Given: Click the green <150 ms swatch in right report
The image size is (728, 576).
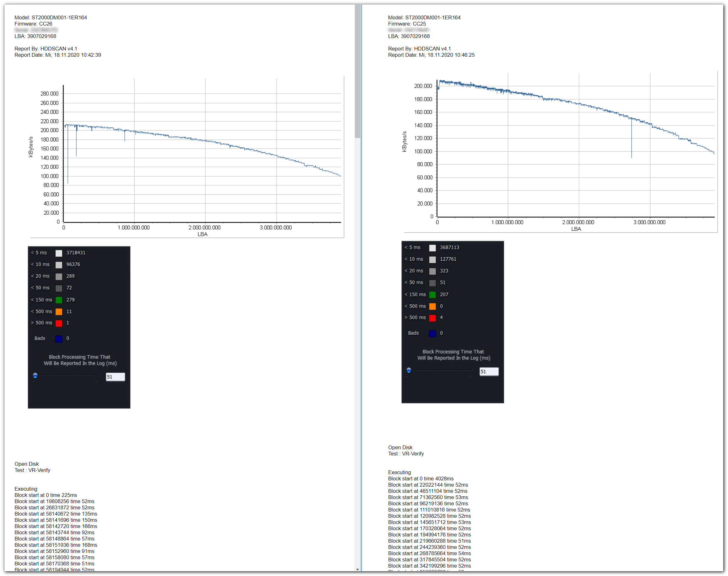Looking at the screenshot, I should (x=432, y=294).
